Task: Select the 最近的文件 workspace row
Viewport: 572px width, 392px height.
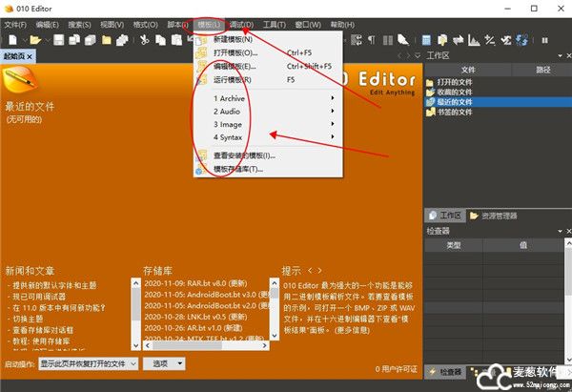Action: coord(498,102)
